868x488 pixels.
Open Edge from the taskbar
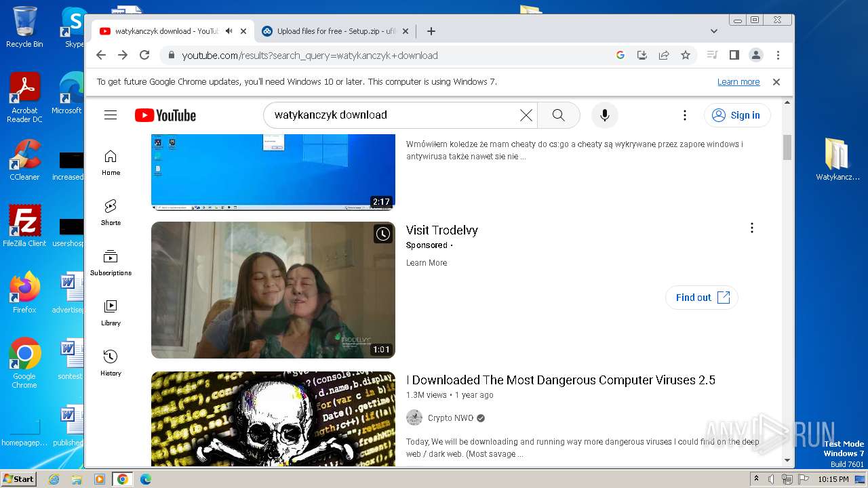click(x=145, y=479)
